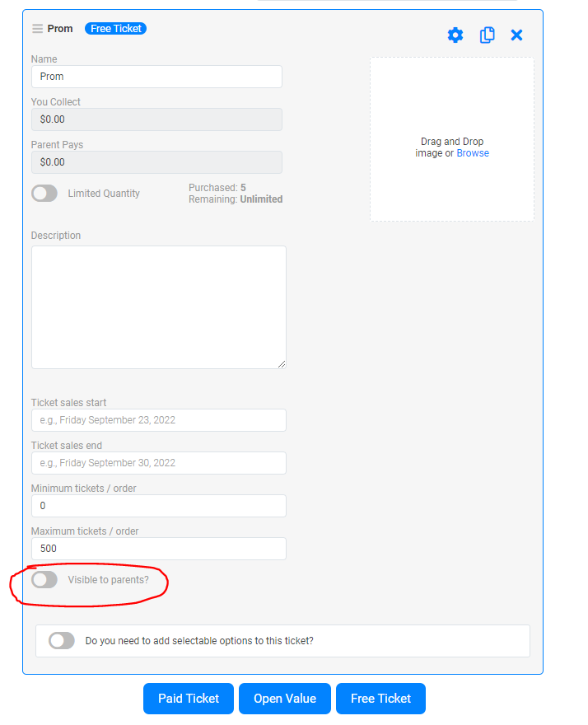This screenshot has width=588, height=725.
Task: Click the Description resize handle corner
Action: click(x=282, y=364)
